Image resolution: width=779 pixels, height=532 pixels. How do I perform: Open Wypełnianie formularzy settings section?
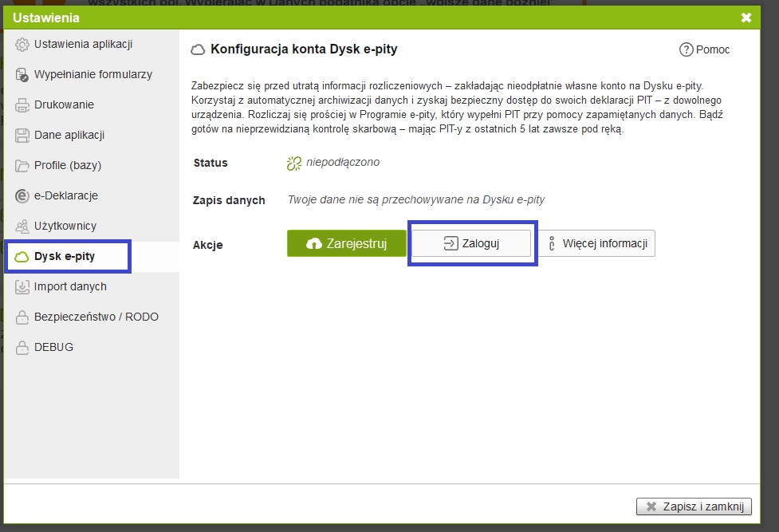pos(92,74)
